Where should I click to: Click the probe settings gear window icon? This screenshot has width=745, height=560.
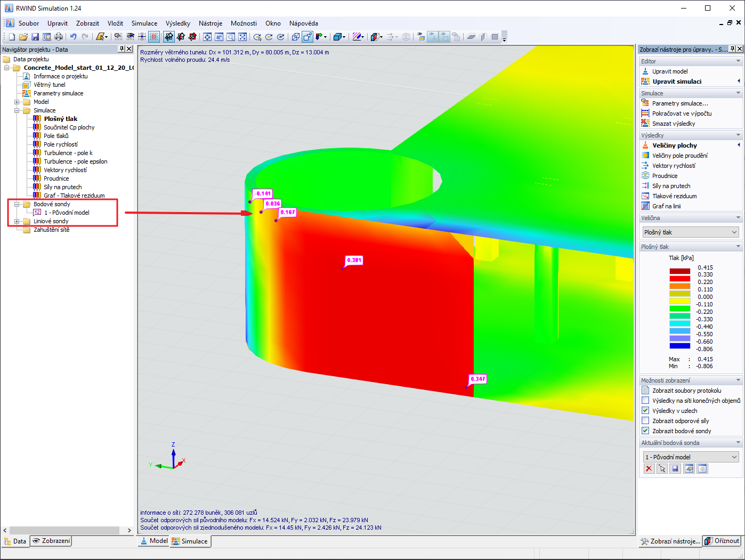tap(702, 469)
